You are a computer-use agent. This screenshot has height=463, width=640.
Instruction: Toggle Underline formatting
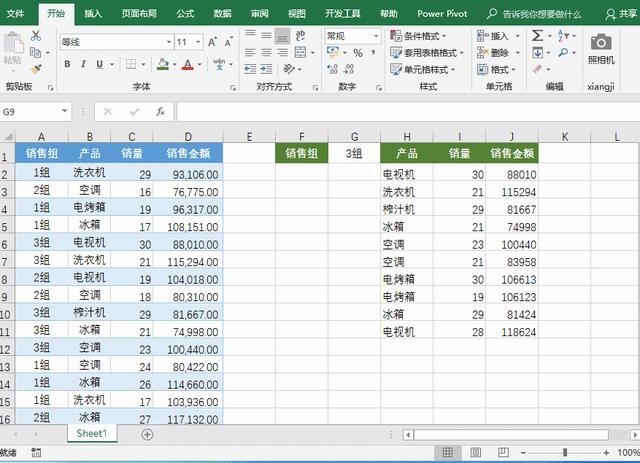99,64
